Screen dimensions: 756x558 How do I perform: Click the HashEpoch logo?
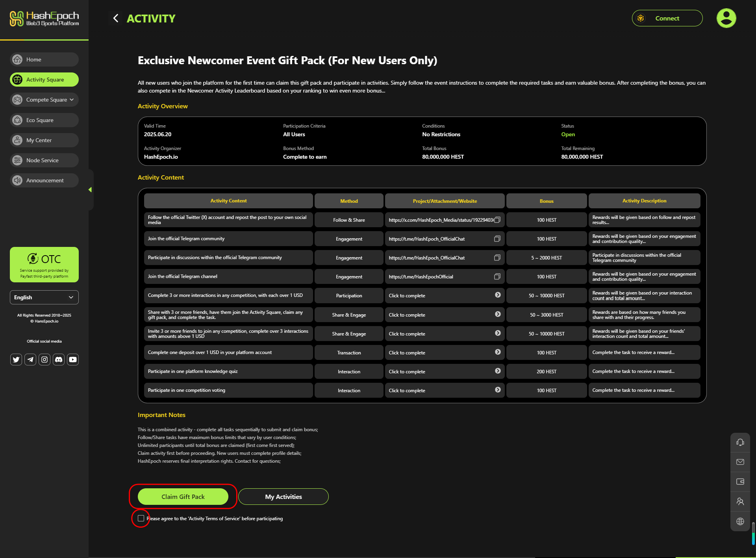44,19
